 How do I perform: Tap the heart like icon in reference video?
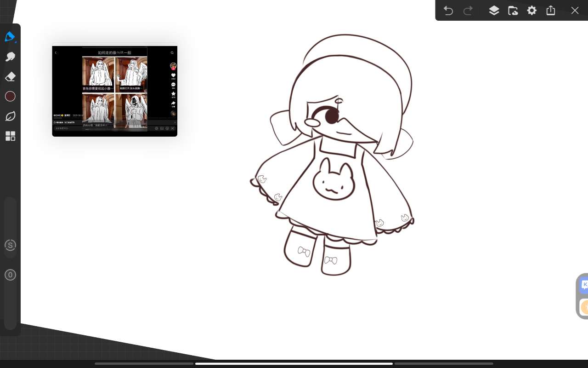coord(173,75)
